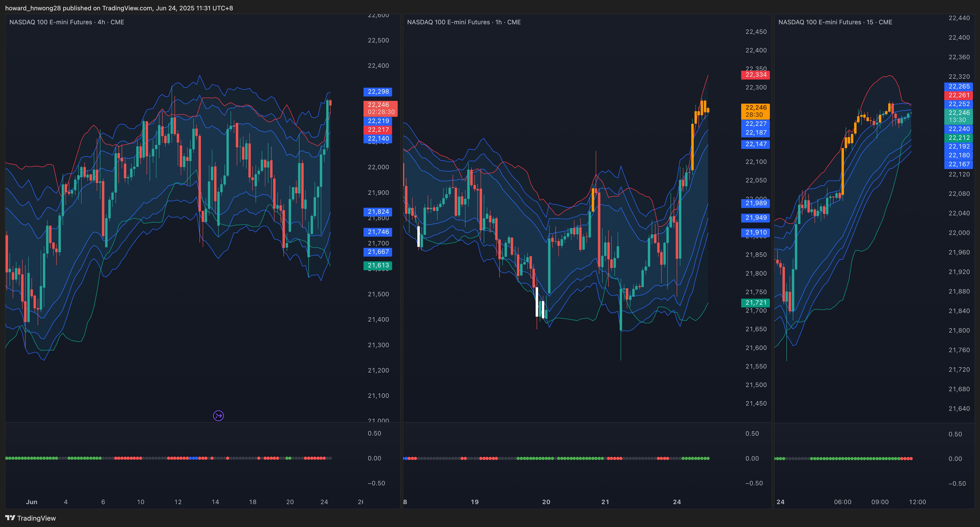Click the 21,910 blue price label on 1h chart

(x=755, y=233)
